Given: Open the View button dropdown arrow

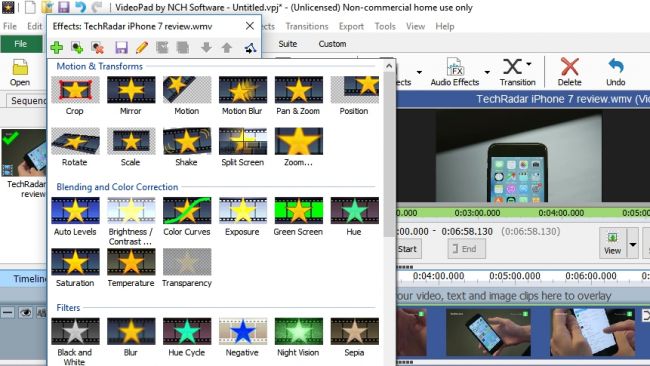Looking at the screenshot, I should [x=633, y=244].
